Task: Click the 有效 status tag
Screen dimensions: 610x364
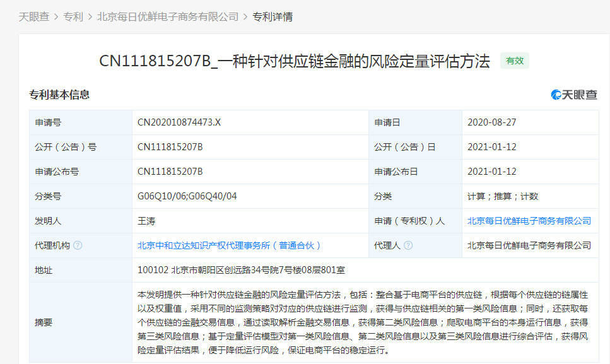Action: point(514,61)
